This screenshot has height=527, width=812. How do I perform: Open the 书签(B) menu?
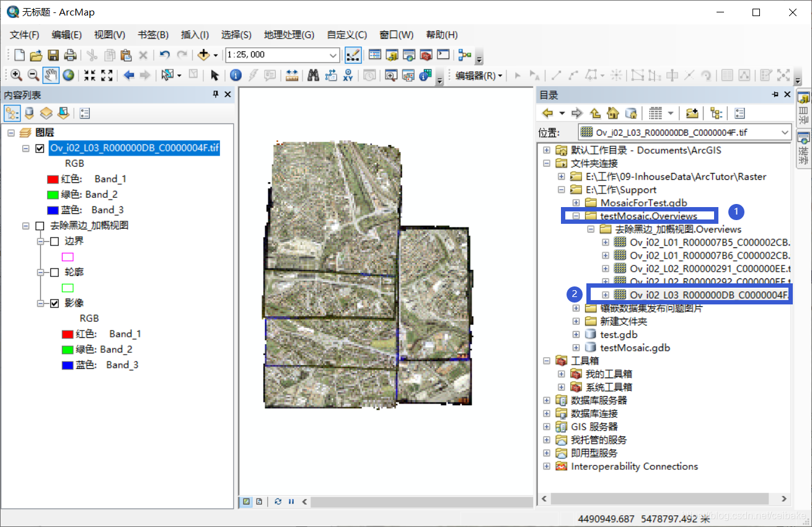(x=153, y=35)
